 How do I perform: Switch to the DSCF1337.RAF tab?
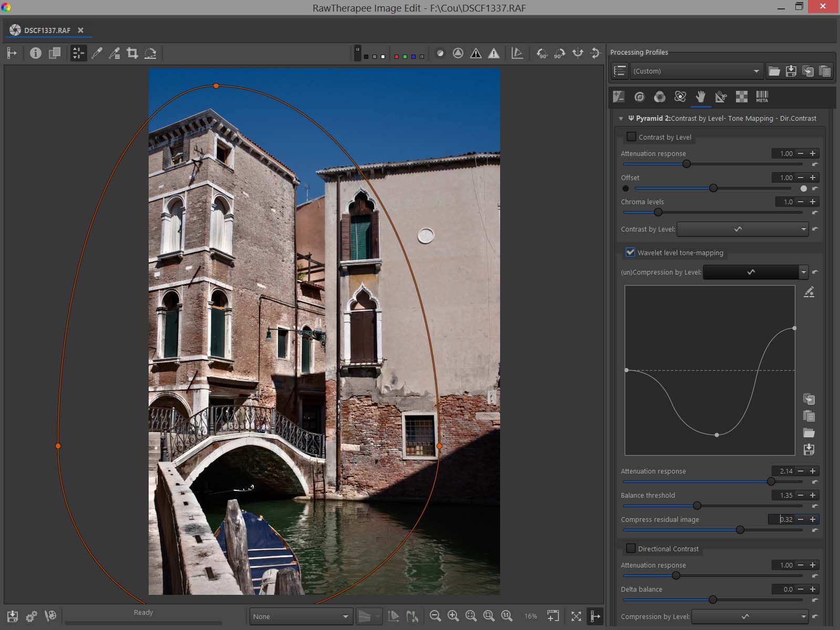pos(47,30)
